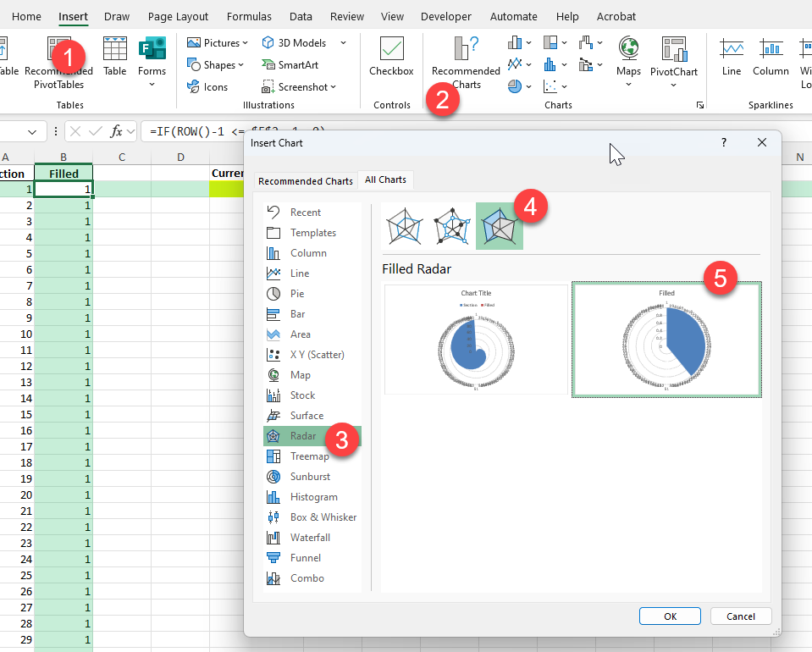This screenshot has width=812, height=652.
Task: Select Sunburst chart type in dialog
Action: point(312,477)
